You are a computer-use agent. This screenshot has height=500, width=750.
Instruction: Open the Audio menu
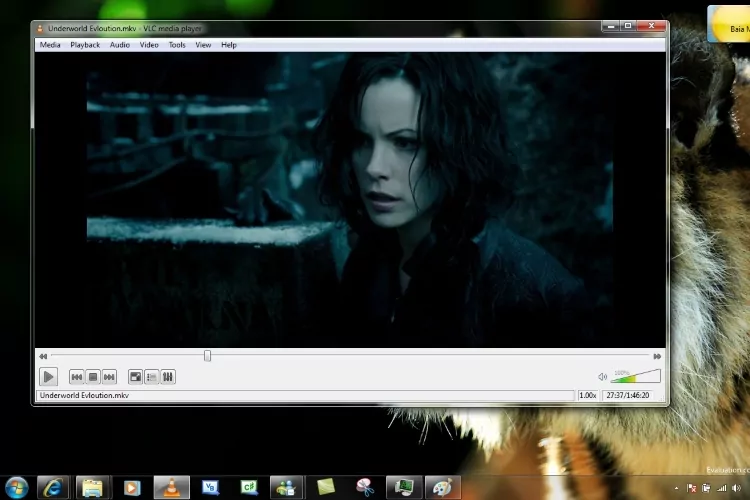click(120, 45)
